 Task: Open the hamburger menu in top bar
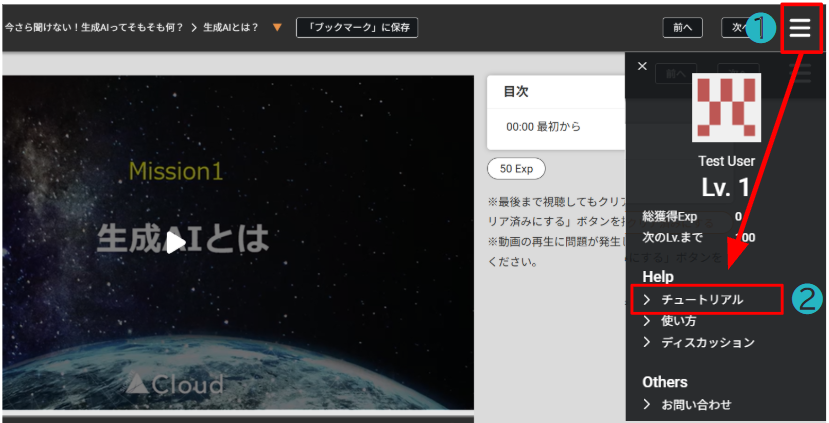800,27
